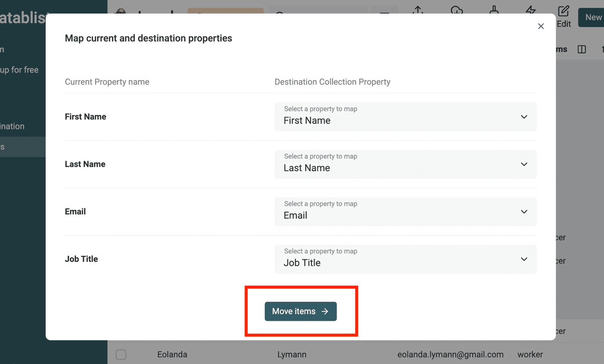Screen dimensions: 604x364
Task: Click the brush cleanup icon in toolbar
Action: click(x=494, y=11)
